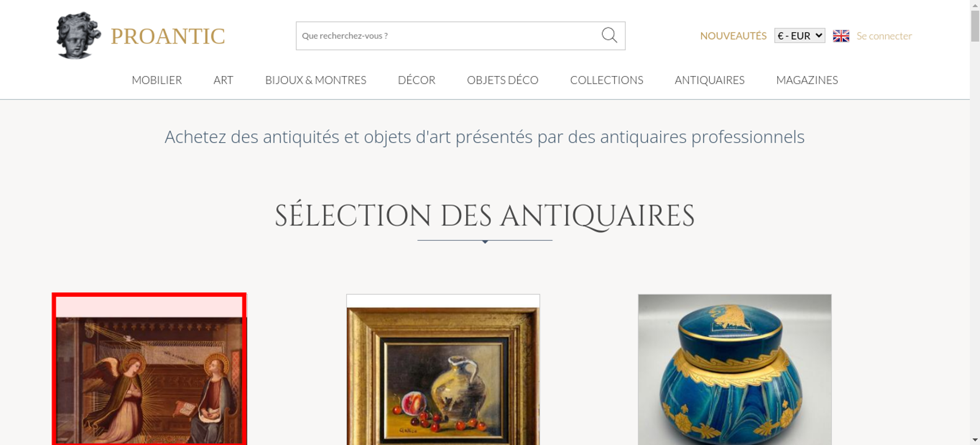Viewport: 980px width, 445px height.
Task: Click the Se connecter link
Action: pos(884,36)
